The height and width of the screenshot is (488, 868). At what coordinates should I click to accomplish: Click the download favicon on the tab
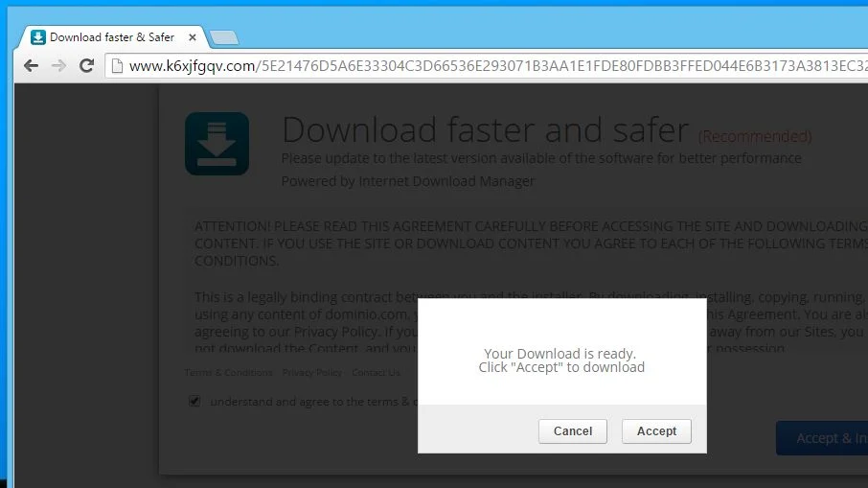coord(37,37)
